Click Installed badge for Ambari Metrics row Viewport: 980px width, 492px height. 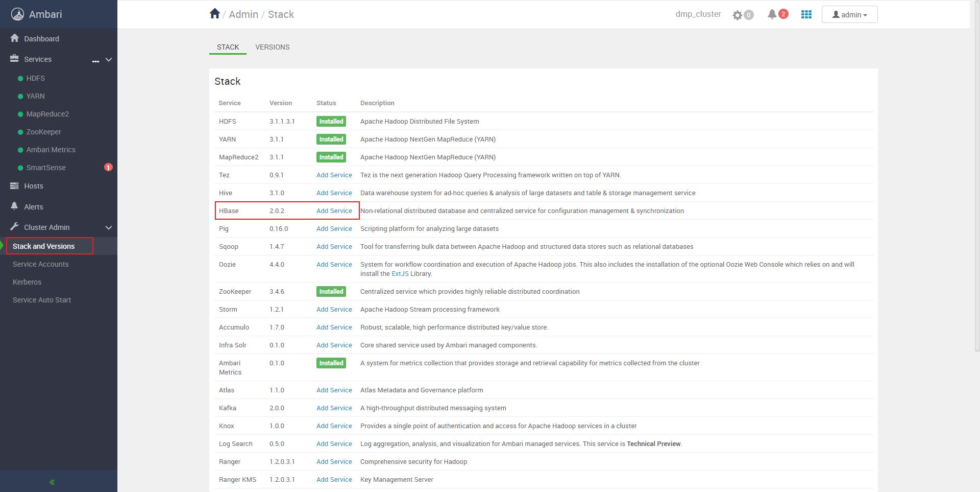click(x=331, y=363)
